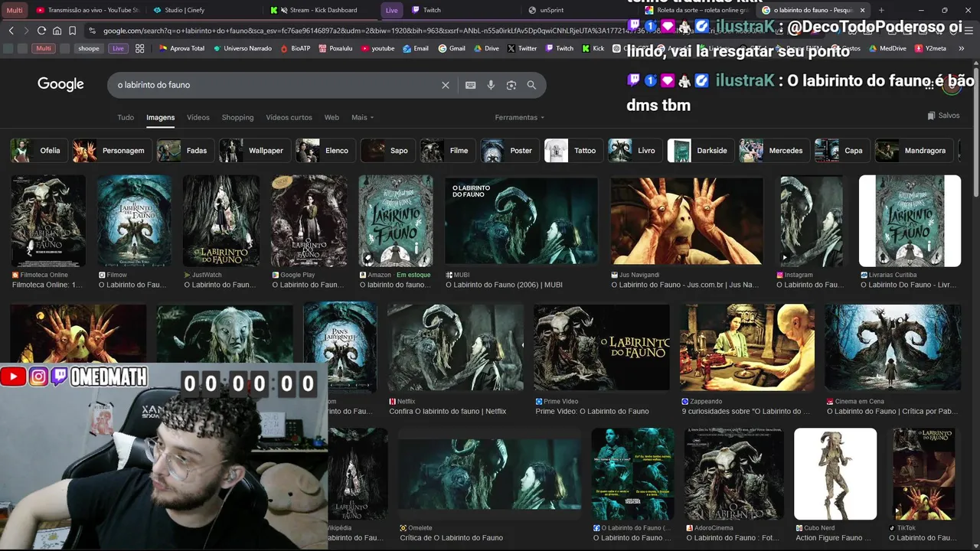Start voice search with the microphone icon
The height and width of the screenshot is (551, 980).
point(491,85)
